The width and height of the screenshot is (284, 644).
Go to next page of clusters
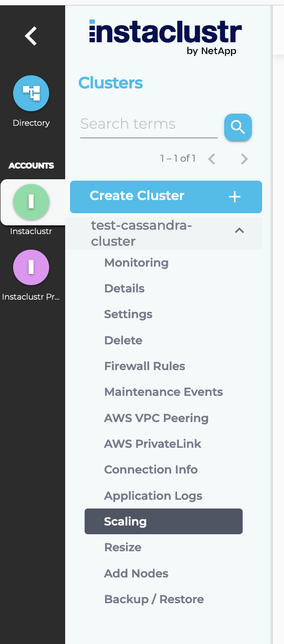point(245,159)
